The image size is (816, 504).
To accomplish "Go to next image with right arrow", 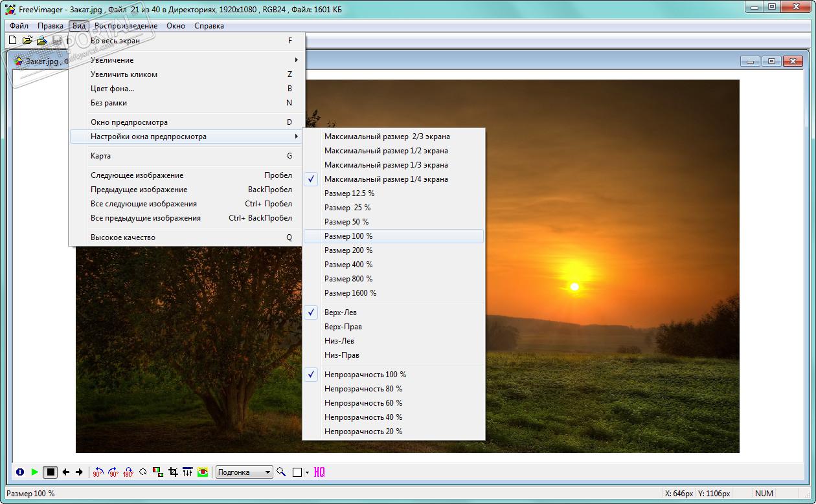I will 79,472.
